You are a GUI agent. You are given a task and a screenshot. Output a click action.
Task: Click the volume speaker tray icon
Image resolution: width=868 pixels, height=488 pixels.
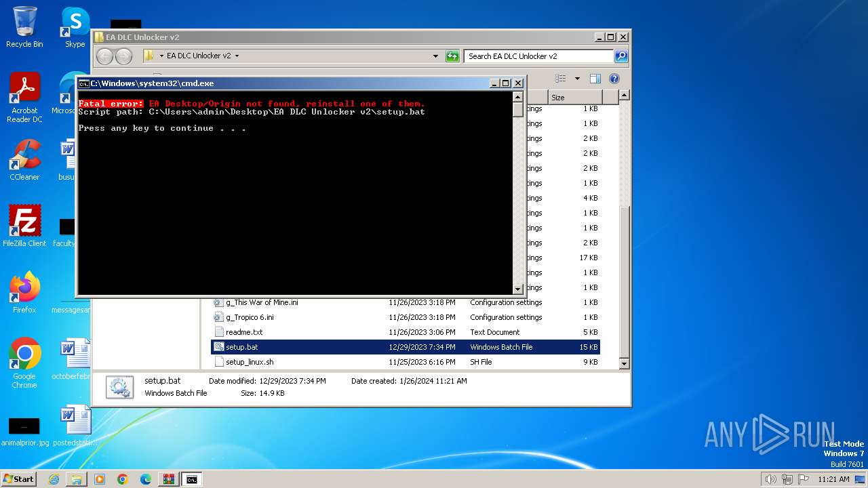pyautogui.click(x=771, y=479)
